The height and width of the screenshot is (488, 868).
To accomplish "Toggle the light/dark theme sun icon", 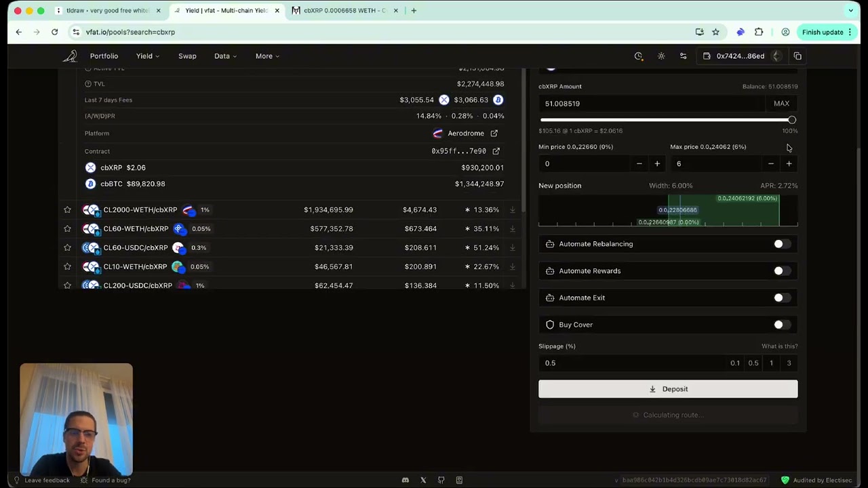I will pos(661,56).
